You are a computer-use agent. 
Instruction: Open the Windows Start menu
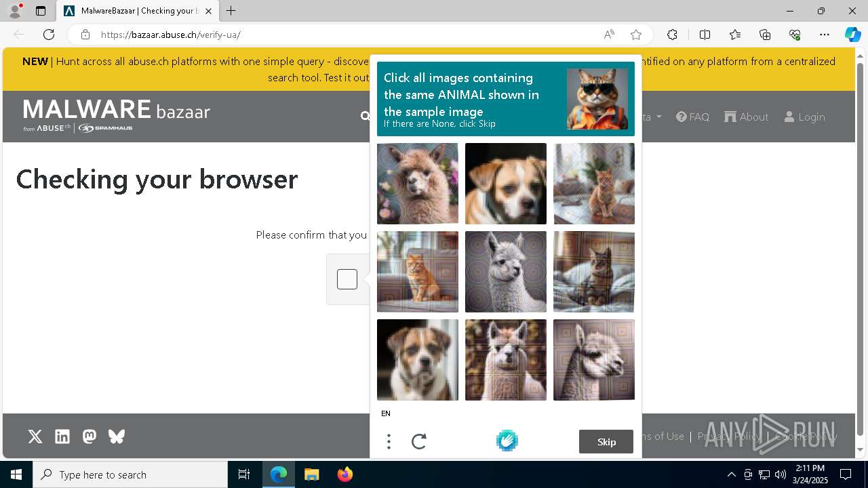(x=16, y=474)
